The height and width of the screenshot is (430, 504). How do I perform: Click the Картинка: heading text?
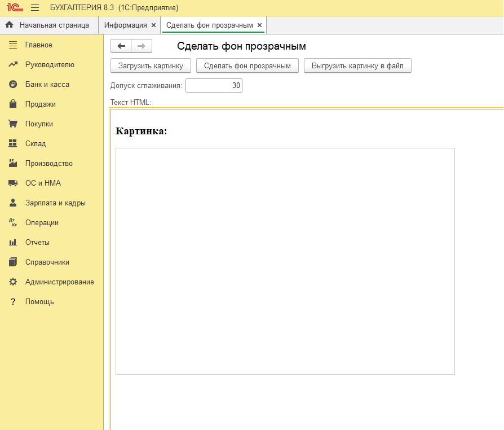142,131
